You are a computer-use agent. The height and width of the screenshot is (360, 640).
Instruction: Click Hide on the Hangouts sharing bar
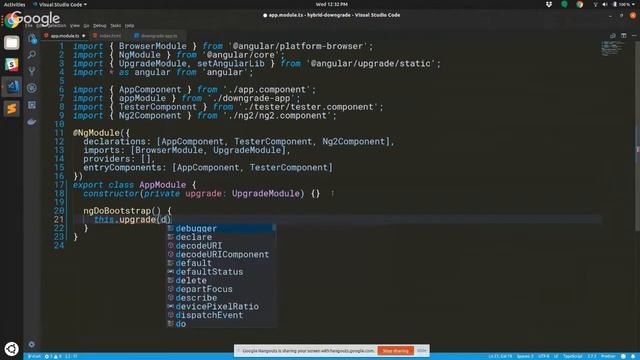pos(422,351)
